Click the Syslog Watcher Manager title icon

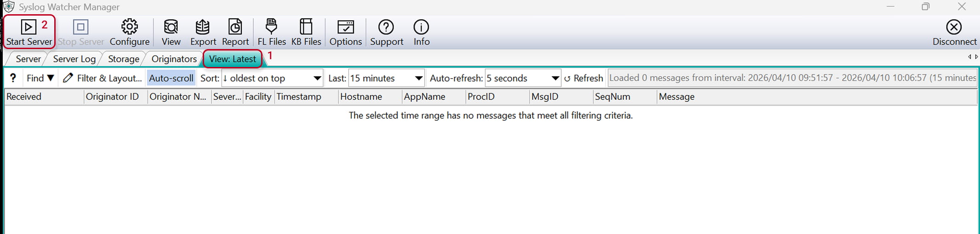9,6
